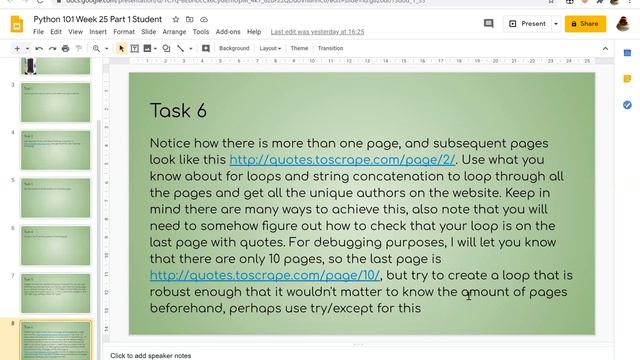
Task: Open the comment history icon
Action: coord(489,24)
